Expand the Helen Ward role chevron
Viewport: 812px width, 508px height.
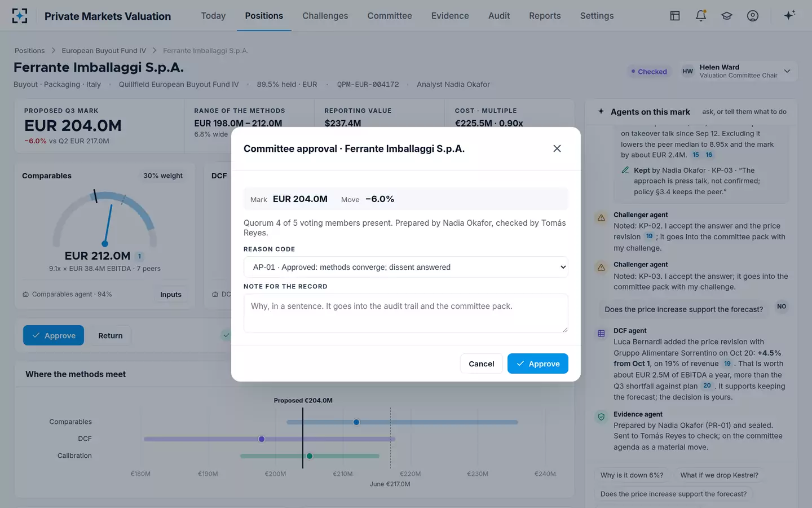[x=787, y=71]
